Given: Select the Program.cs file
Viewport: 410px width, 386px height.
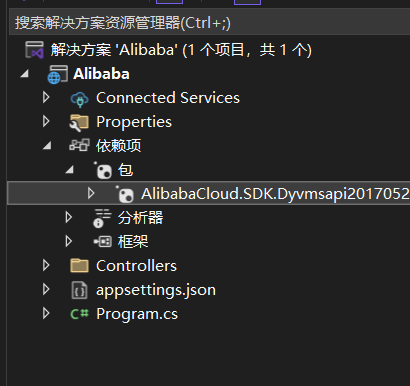Looking at the screenshot, I should coord(137,314).
